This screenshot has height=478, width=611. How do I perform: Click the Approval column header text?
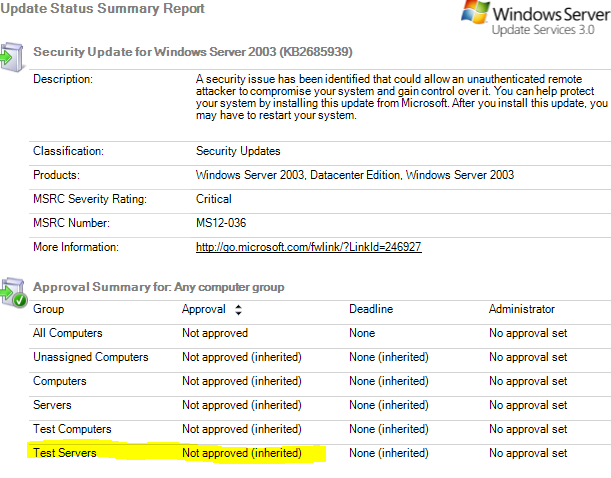click(204, 310)
